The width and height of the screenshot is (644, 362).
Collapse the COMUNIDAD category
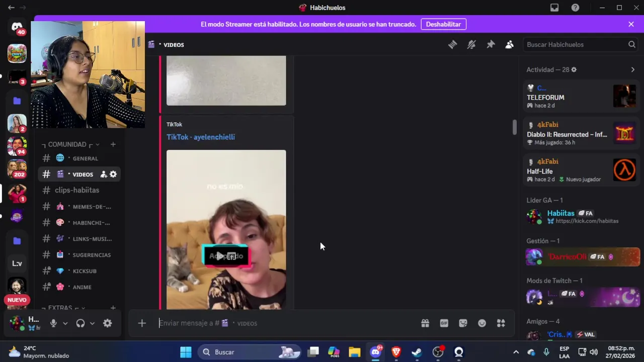point(71,144)
